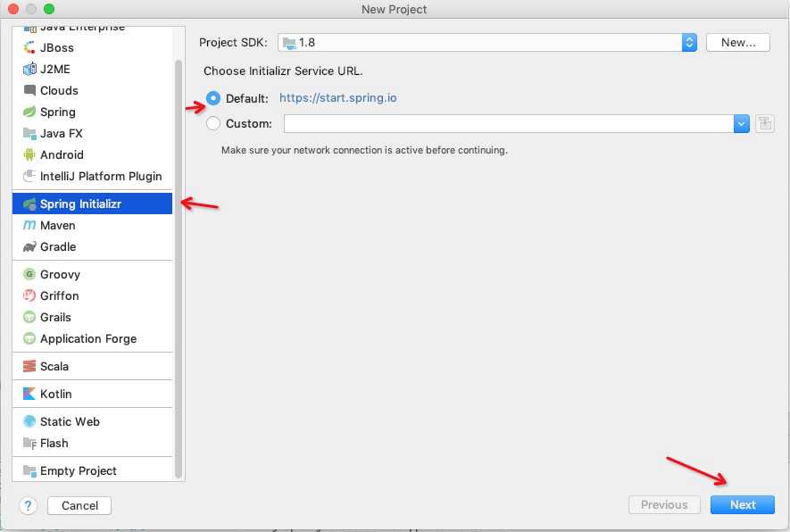Select Flash label in list
Viewport: 790px width, 532px height.
click(x=54, y=443)
